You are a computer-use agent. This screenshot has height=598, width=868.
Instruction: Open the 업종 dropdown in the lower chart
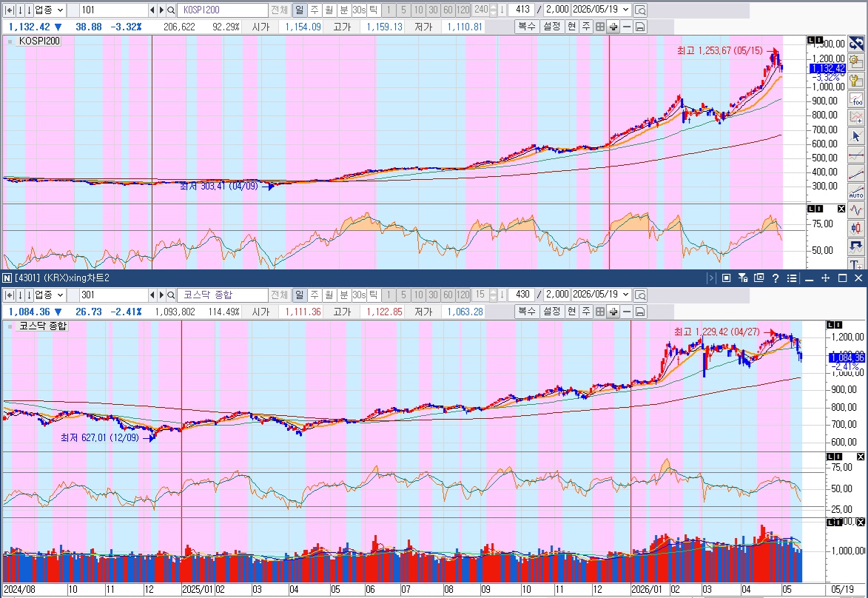pyautogui.click(x=50, y=295)
